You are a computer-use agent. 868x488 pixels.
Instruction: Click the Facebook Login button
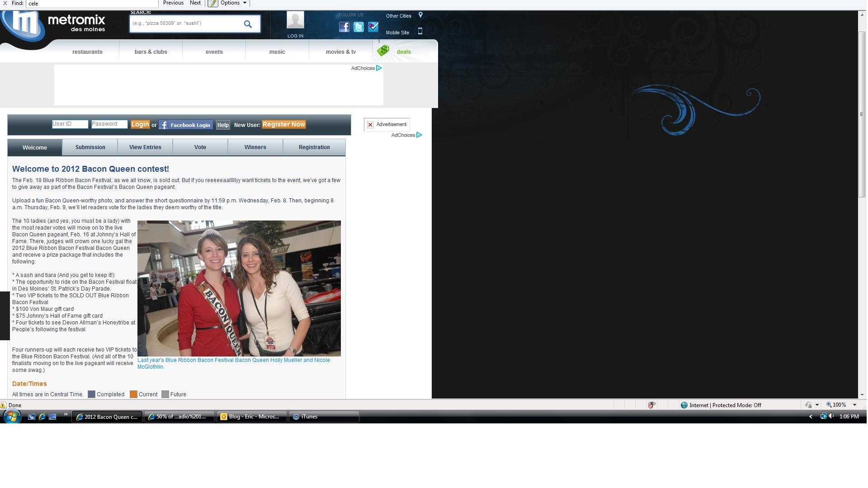(x=186, y=125)
